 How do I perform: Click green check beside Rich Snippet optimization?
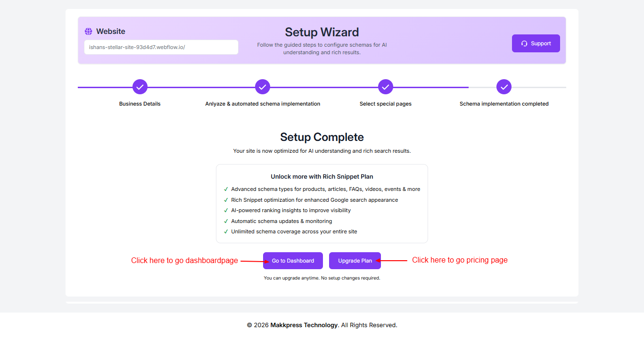226,200
